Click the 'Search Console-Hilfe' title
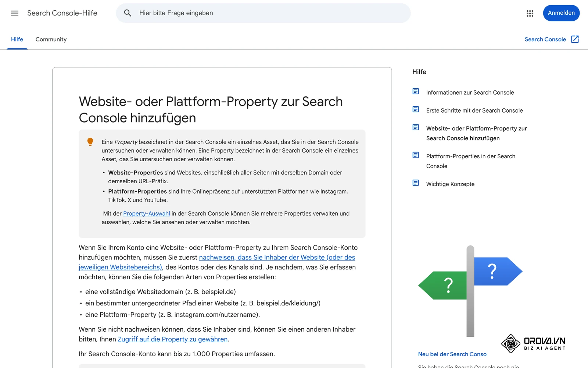This screenshot has width=588, height=368. tap(62, 13)
